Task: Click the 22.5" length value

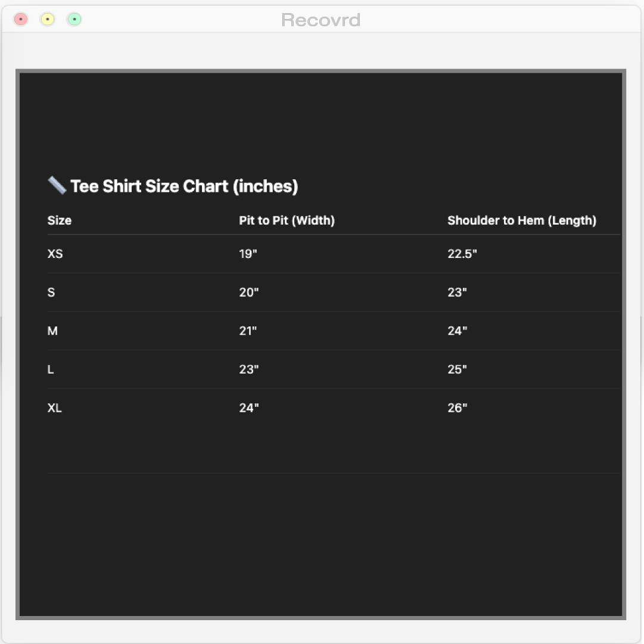Action: 462,254
